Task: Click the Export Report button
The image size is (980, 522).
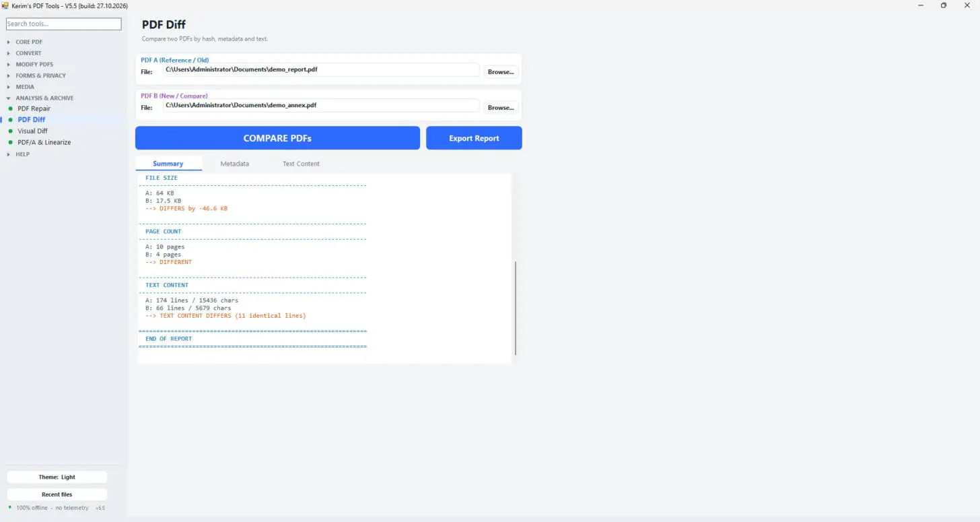Action: point(474,138)
